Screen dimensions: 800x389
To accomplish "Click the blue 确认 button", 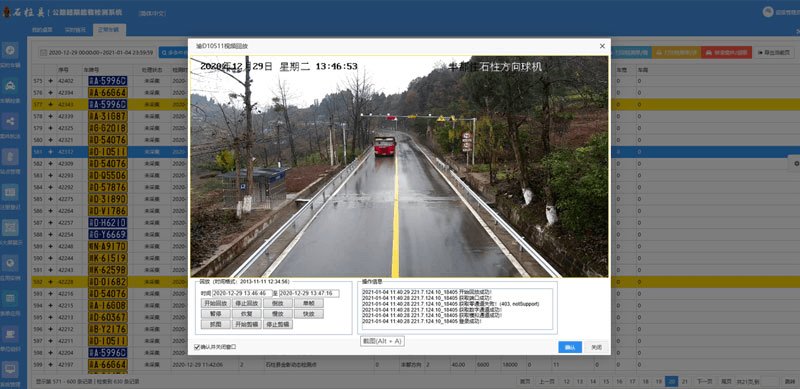I will coord(570,347).
